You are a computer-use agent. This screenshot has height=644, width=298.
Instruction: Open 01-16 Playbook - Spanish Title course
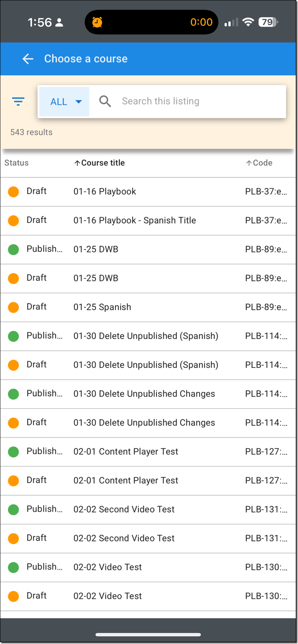135,220
